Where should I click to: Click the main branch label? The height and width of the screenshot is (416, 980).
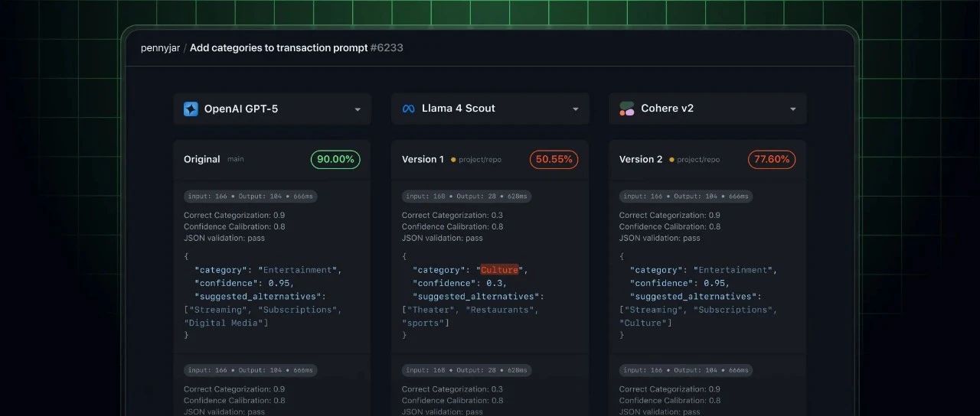point(236,160)
